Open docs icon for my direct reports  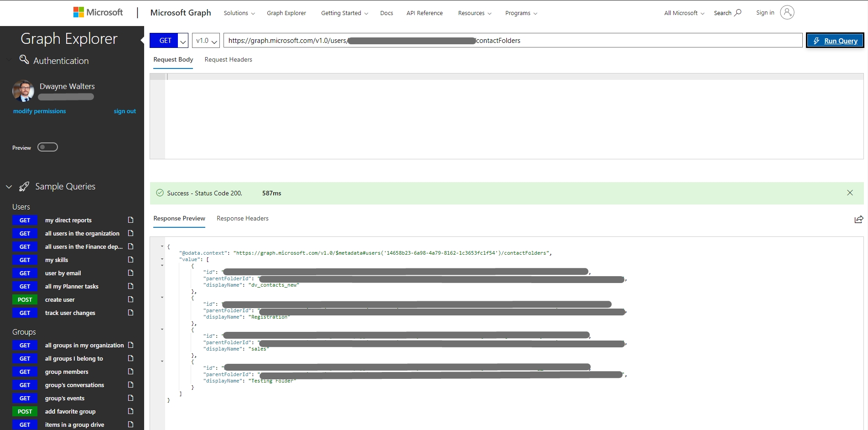[x=130, y=220]
